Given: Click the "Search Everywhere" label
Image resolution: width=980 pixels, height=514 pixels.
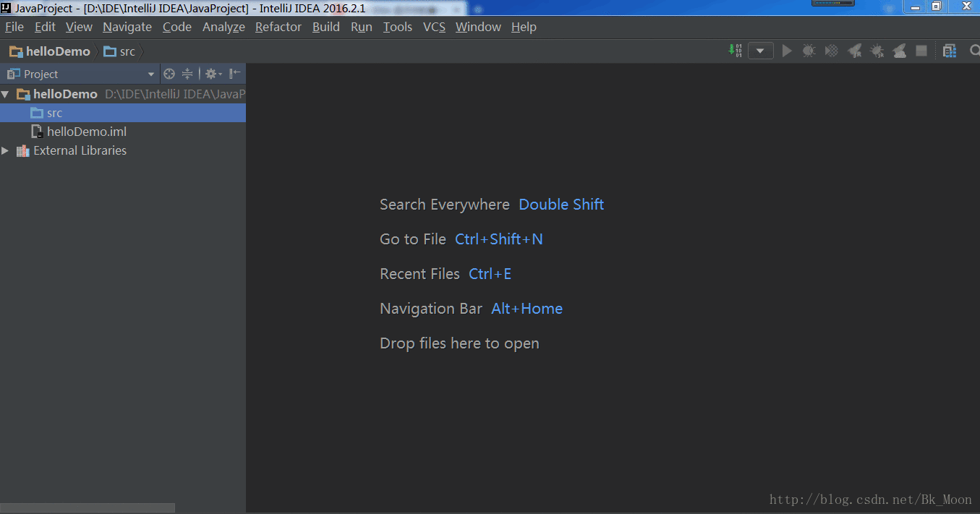Looking at the screenshot, I should [445, 205].
